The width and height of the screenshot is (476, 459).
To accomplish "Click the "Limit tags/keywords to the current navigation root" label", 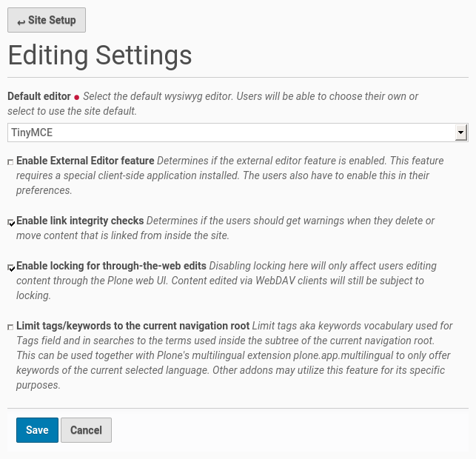I will 133,326.
